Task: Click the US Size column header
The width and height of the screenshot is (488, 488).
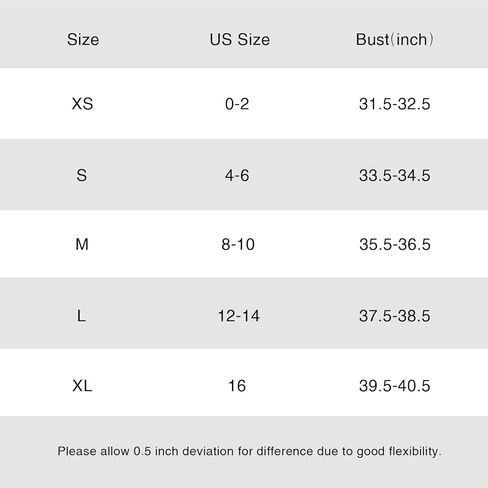Action: pyautogui.click(x=240, y=40)
